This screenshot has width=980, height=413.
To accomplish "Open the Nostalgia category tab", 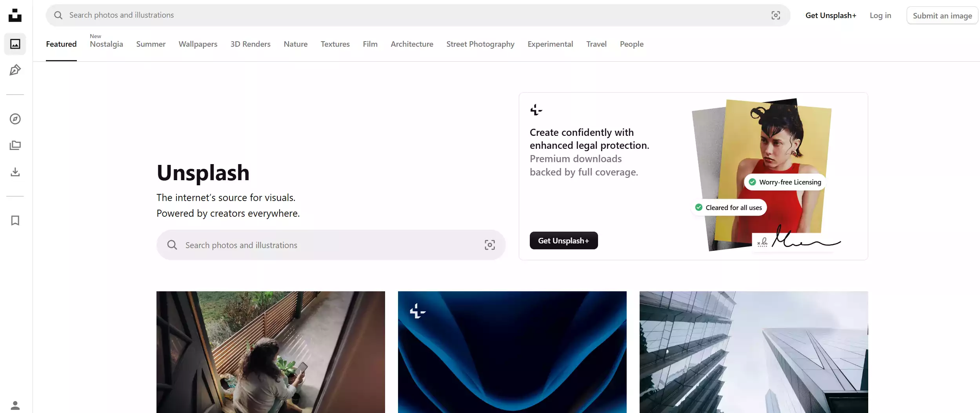I will (106, 44).
